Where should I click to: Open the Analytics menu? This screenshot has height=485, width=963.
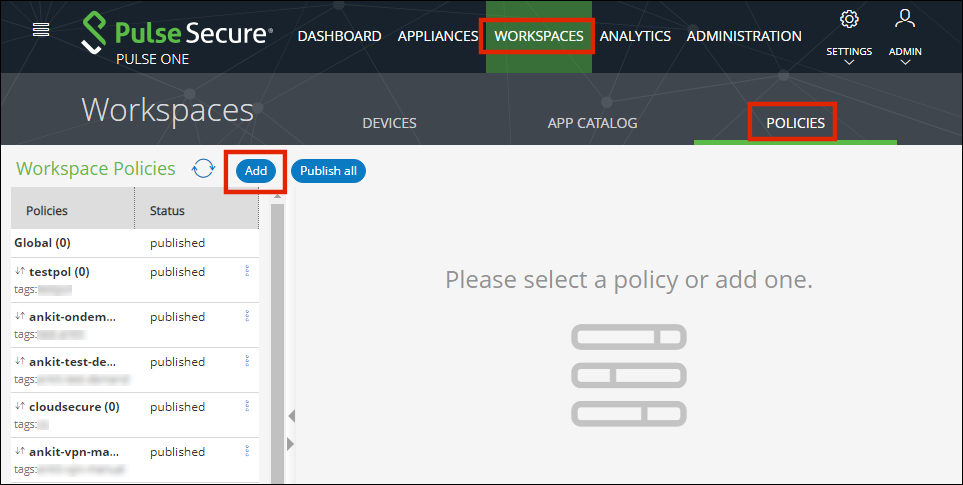(x=635, y=36)
